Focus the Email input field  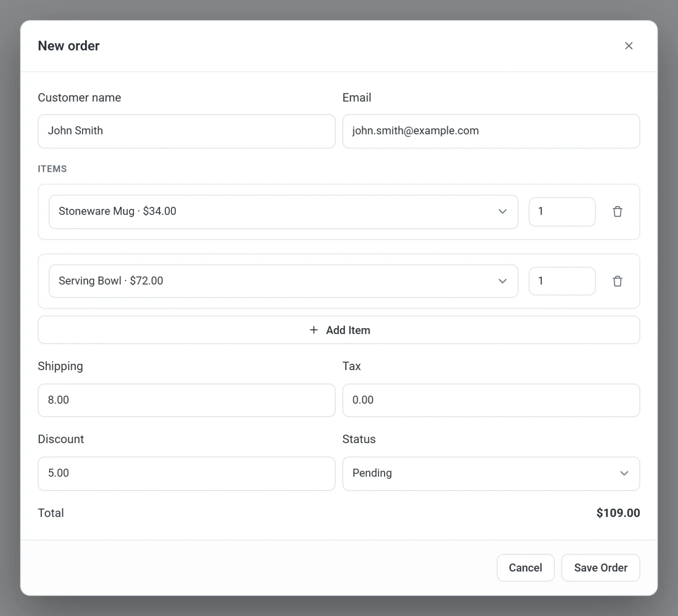[x=491, y=131]
